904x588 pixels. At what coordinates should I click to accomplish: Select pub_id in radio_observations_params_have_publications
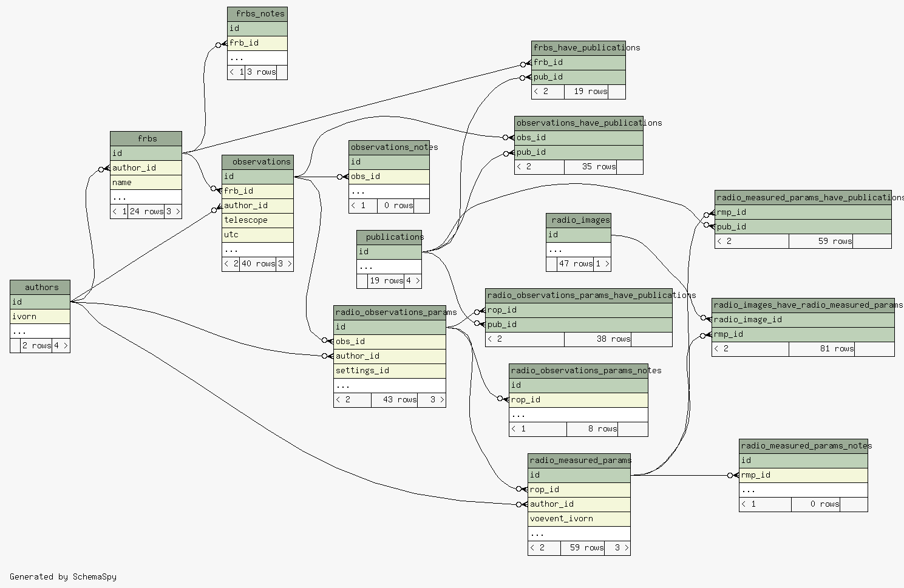pyautogui.click(x=579, y=325)
